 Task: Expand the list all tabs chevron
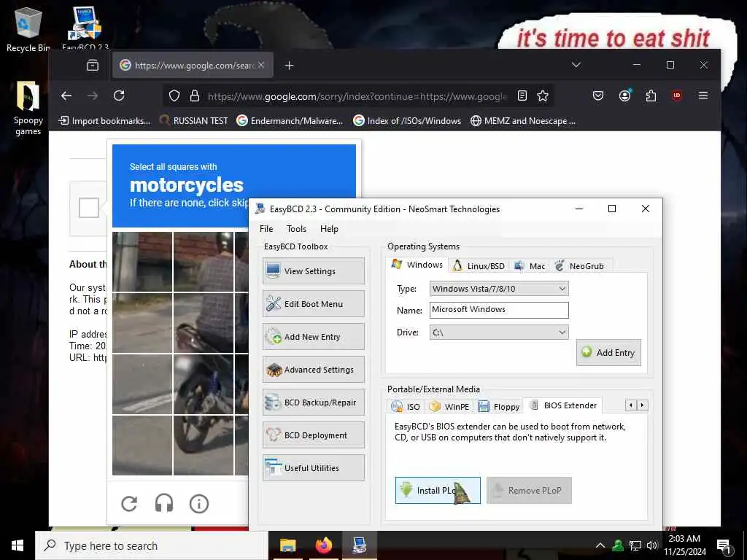(576, 65)
